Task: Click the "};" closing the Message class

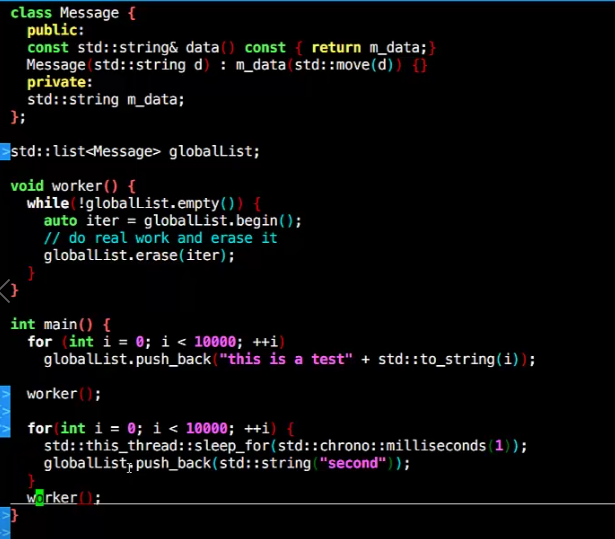Action: click(18, 117)
